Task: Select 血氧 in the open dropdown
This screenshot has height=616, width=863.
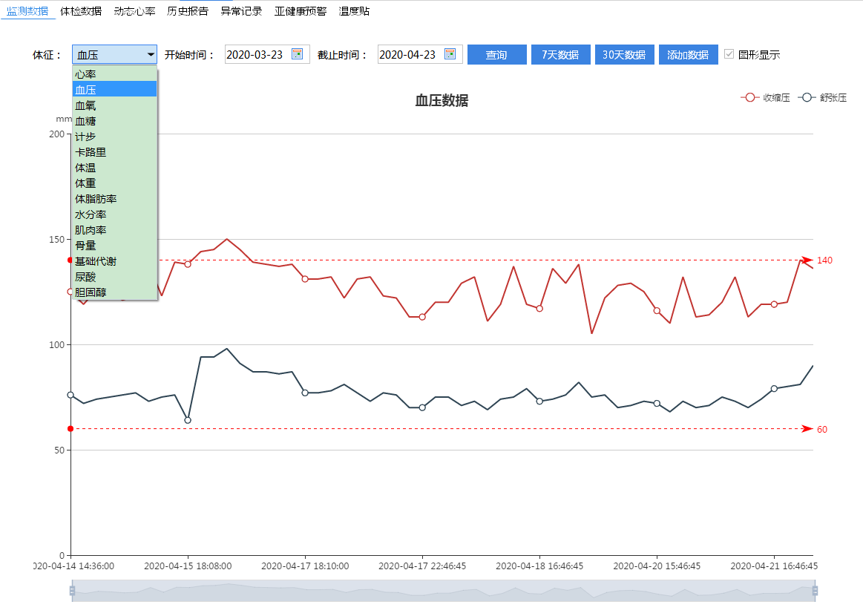Action: 84,105
